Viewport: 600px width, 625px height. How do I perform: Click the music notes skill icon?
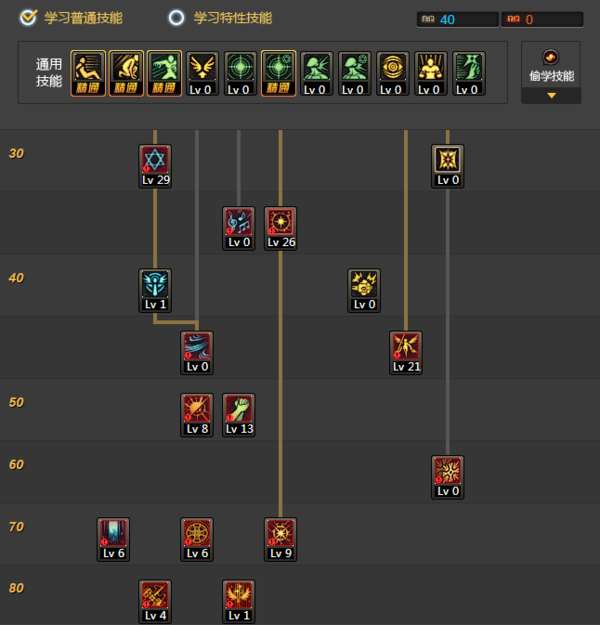click(x=238, y=228)
